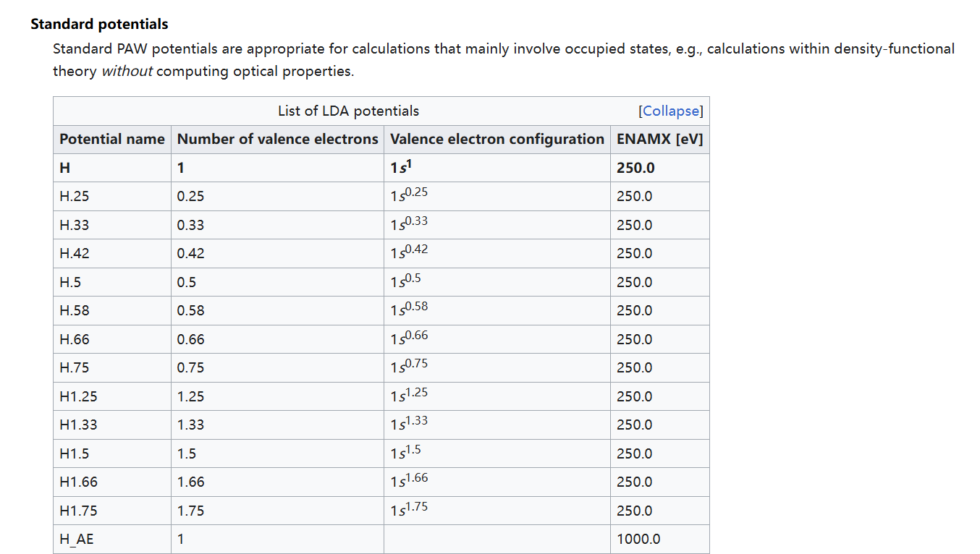
Task: Click the 'H1.5' potential name cell
Action: pos(112,453)
